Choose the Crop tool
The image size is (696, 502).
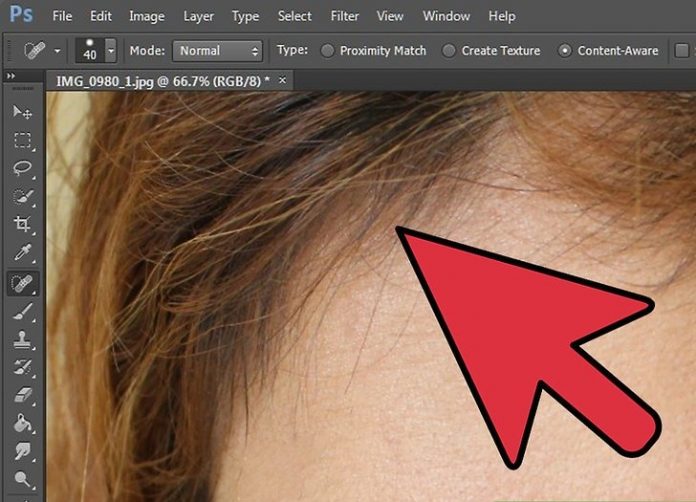[x=22, y=224]
